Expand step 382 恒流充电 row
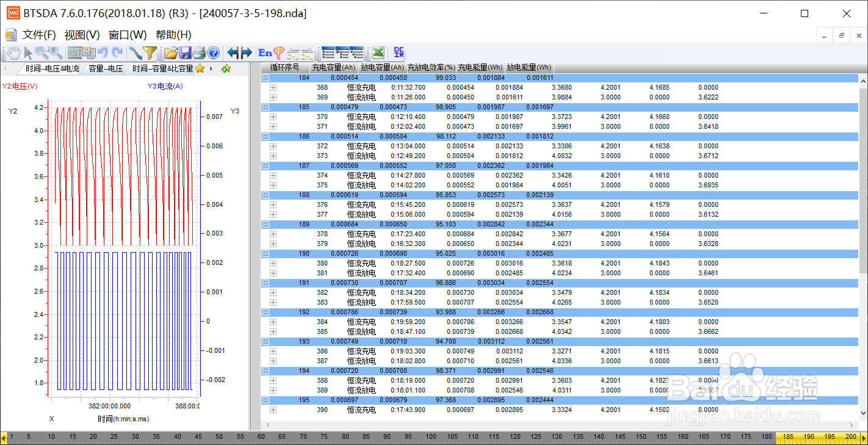The height and width of the screenshot is (445, 868). pos(273,292)
